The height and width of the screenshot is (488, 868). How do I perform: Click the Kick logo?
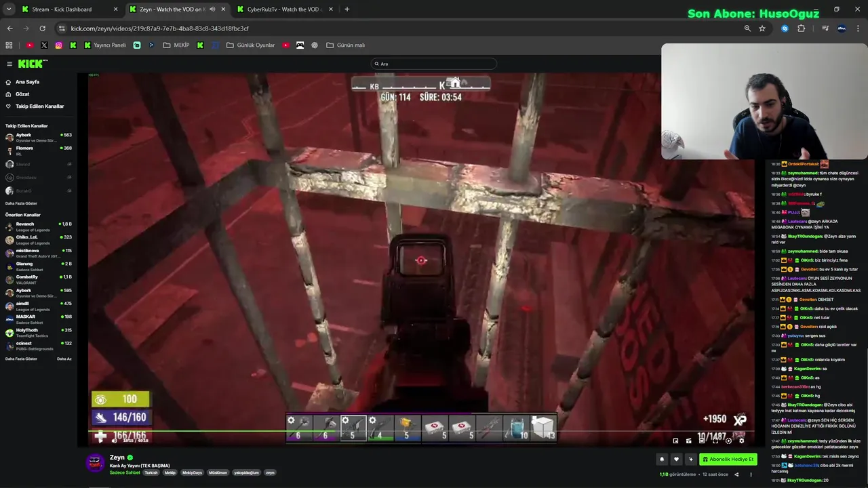(33, 64)
